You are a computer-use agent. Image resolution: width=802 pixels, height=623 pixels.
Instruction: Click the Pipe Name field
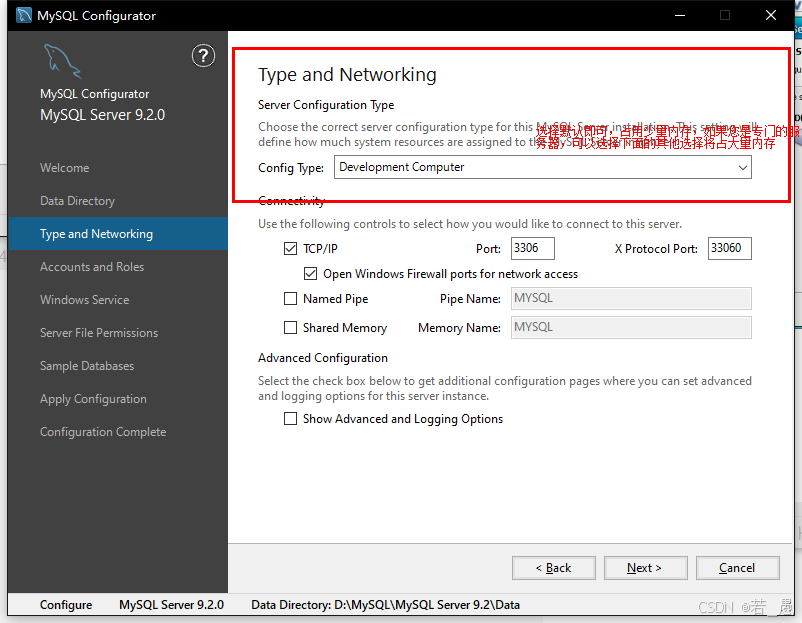tap(631, 298)
